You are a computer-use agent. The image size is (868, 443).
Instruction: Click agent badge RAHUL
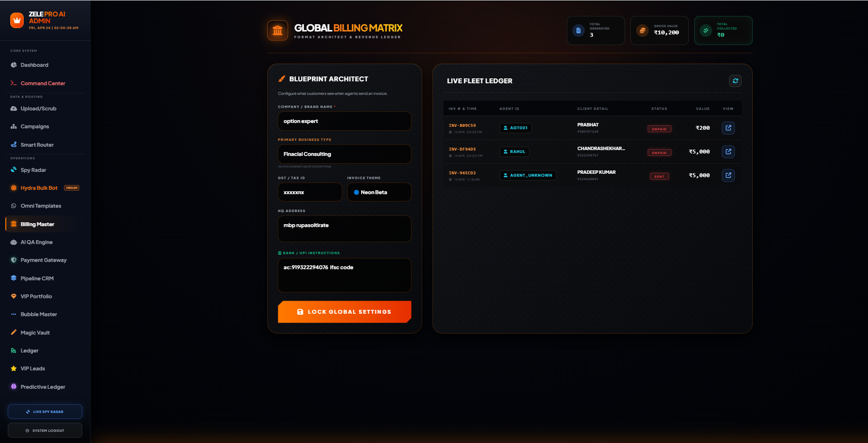click(x=515, y=152)
